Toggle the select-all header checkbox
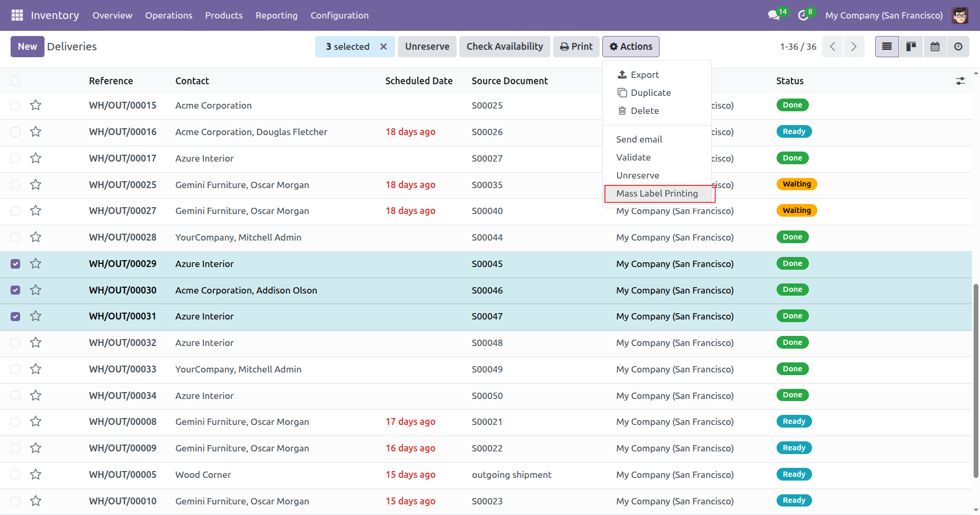 tap(15, 81)
